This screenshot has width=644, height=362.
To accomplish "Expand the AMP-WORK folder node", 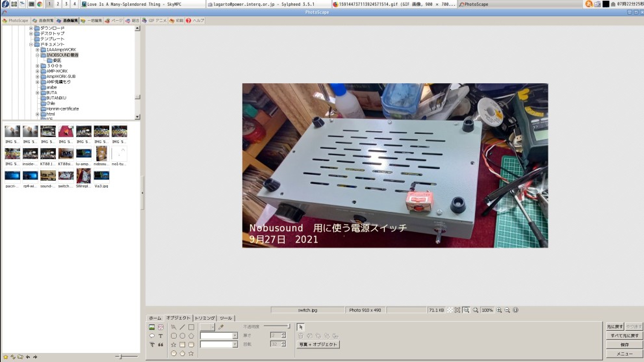I will coord(38,71).
